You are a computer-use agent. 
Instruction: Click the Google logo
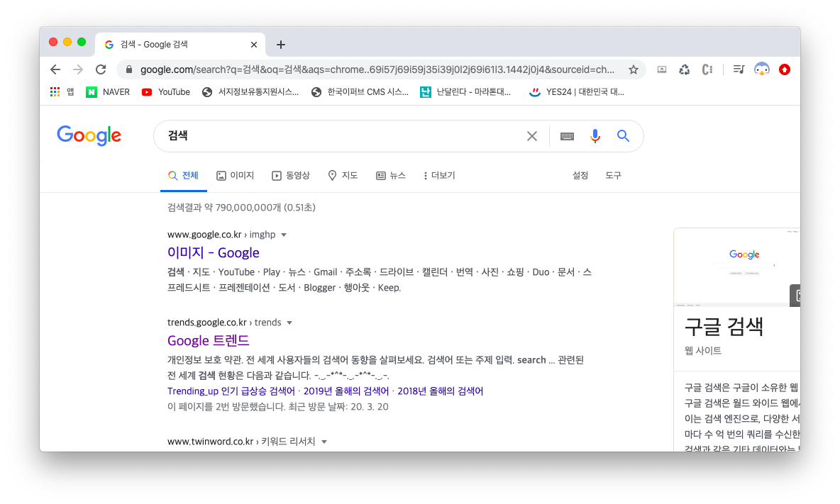(89, 136)
